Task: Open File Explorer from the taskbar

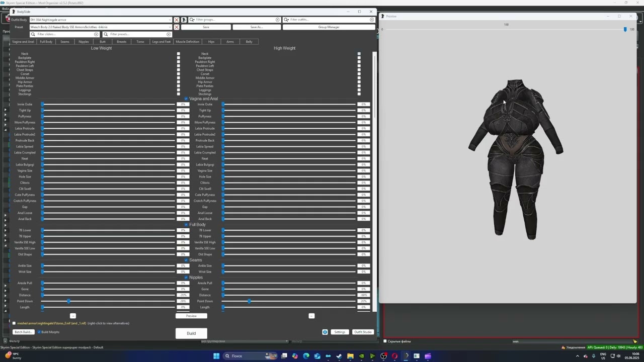Action: pos(350,356)
